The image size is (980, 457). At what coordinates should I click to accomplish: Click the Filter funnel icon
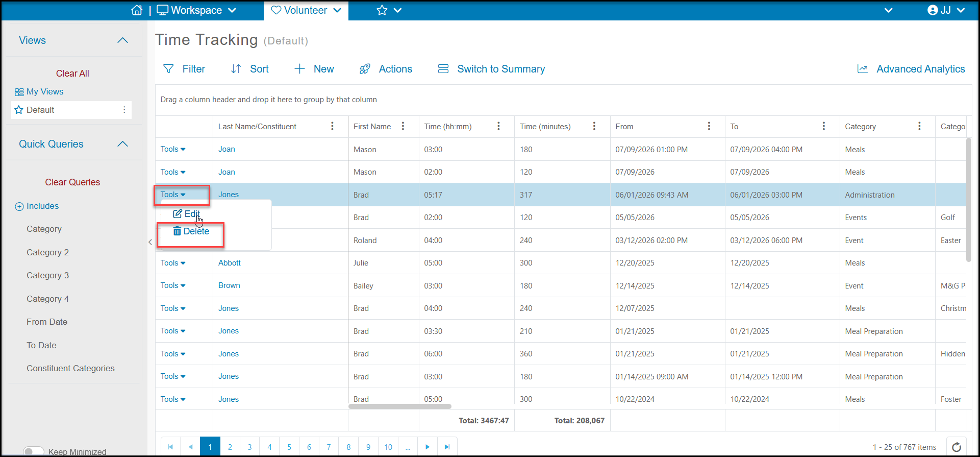(x=168, y=69)
